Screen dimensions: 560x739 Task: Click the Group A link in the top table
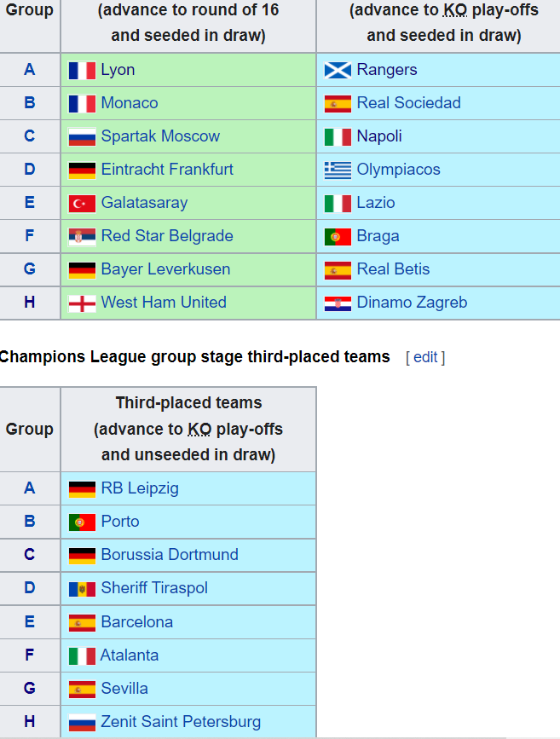(x=30, y=70)
